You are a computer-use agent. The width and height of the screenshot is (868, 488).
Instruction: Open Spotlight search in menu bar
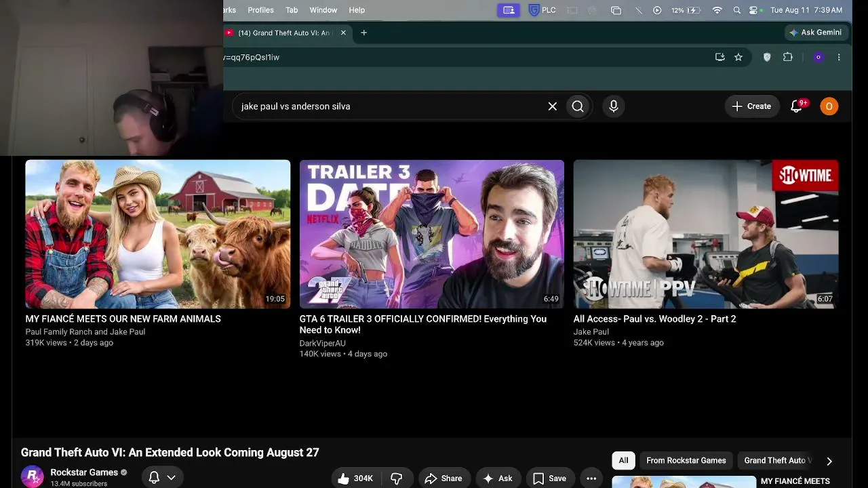point(737,10)
